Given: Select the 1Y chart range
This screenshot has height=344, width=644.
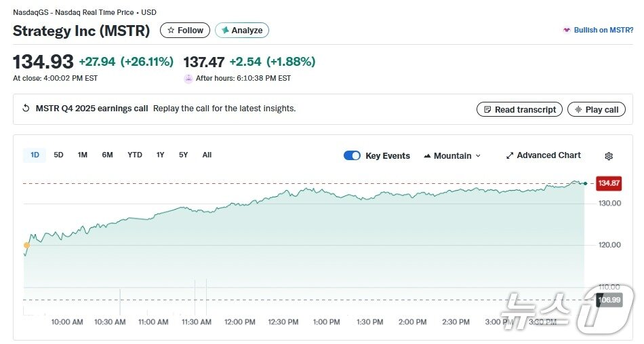Looking at the screenshot, I should (161, 155).
